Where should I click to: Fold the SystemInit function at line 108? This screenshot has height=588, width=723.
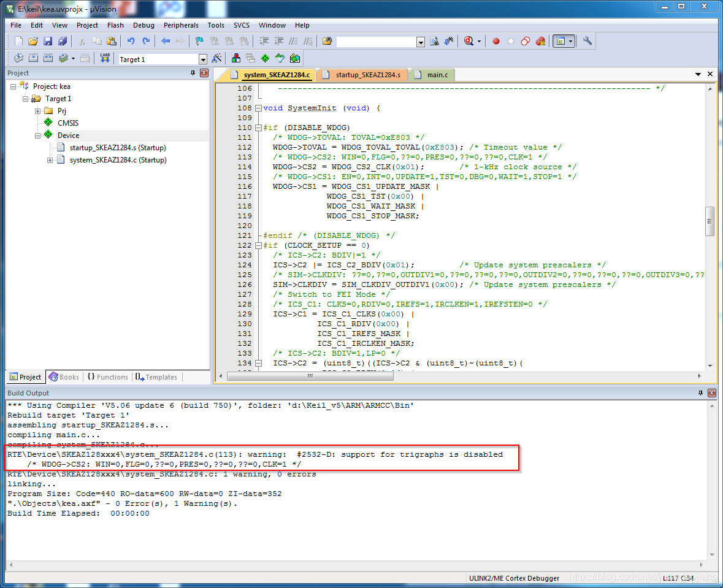click(259, 109)
